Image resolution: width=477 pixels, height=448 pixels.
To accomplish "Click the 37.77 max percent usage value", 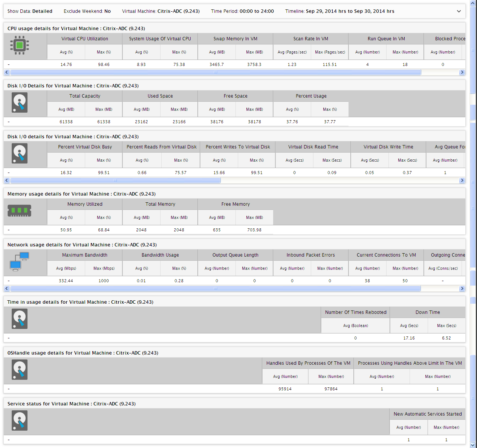I will point(330,122).
